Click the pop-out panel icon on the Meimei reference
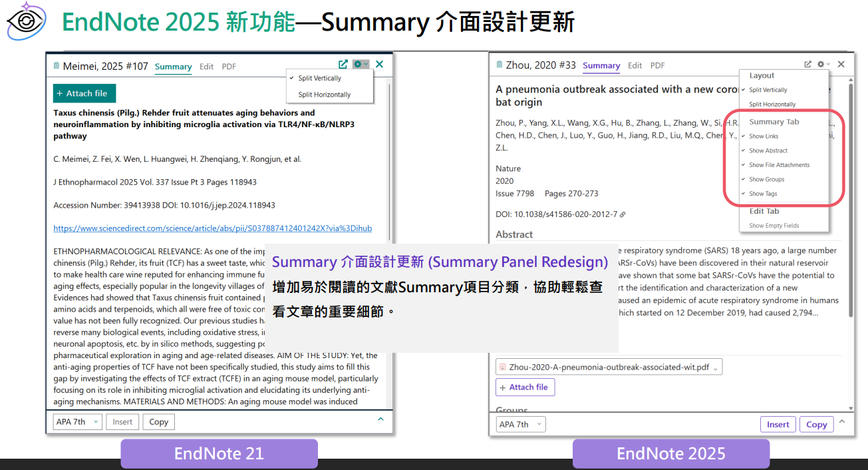 [x=343, y=64]
